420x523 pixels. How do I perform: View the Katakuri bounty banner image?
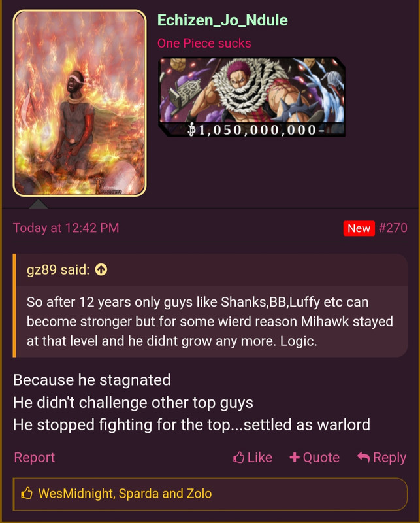pos(251,97)
